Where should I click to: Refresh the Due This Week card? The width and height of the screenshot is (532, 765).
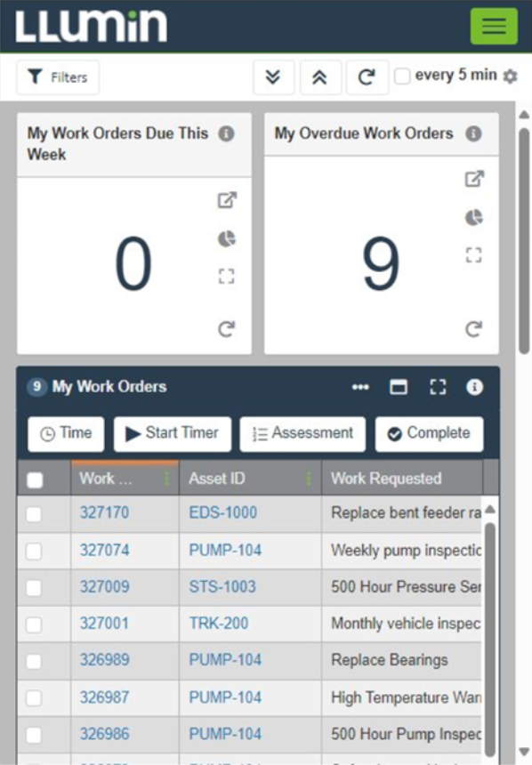click(227, 329)
